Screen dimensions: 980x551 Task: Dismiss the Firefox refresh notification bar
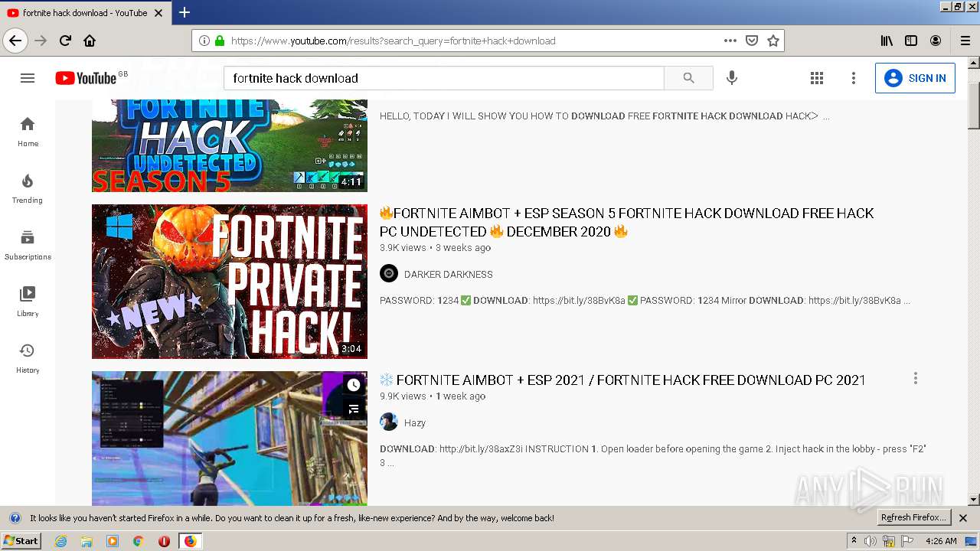pyautogui.click(x=963, y=518)
